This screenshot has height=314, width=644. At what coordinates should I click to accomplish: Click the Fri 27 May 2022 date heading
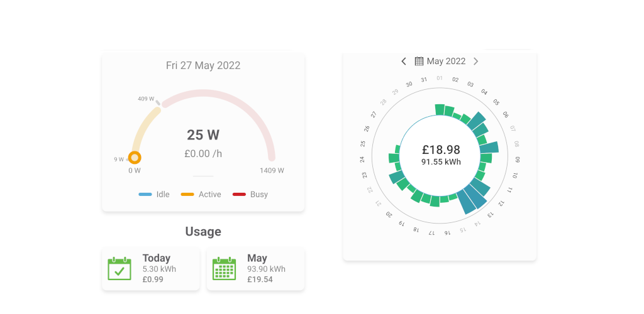tap(203, 65)
